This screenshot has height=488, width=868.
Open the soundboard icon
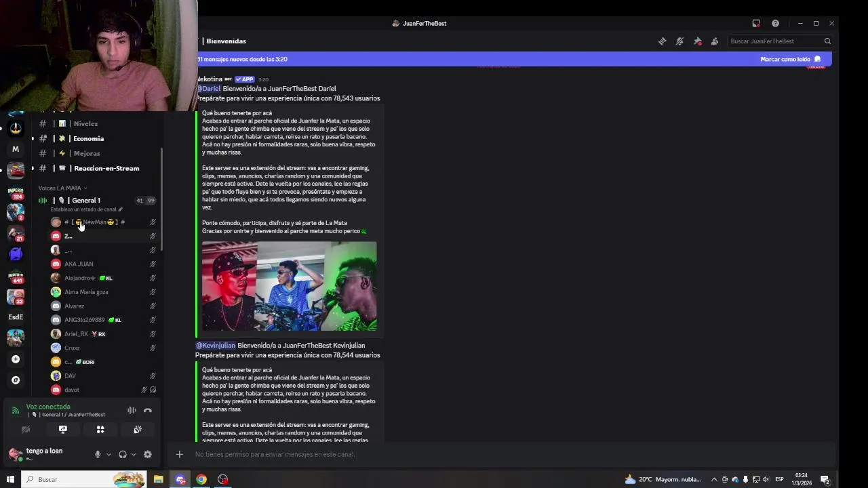tap(138, 429)
